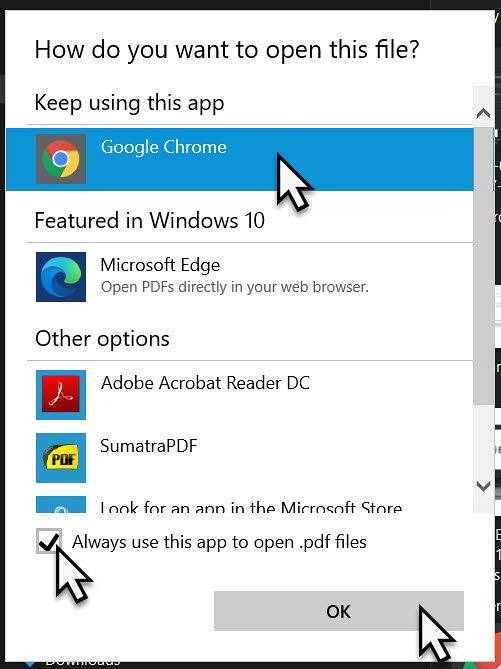Image resolution: width=501 pixels, height=669 pixels.
Task: Confirm the selection with OK
Action: (339, 611)
